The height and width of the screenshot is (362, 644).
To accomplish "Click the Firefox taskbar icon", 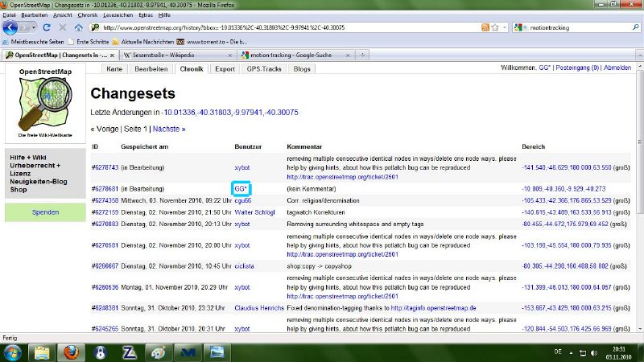I will pyautogui.click(x=71, y=352).
